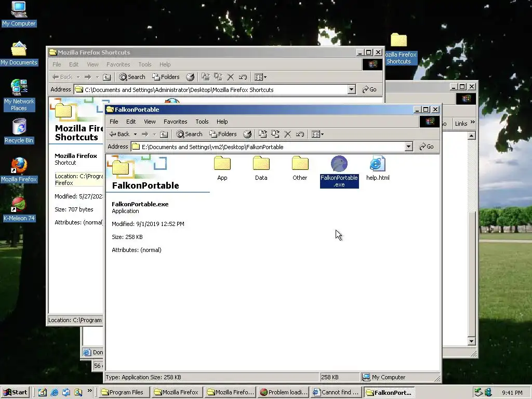The width and height of the screenshot is (532, 399).
Task: Open address dropdown in Mozilla Firefox Shortcuts window
Action: coord(352,89)
